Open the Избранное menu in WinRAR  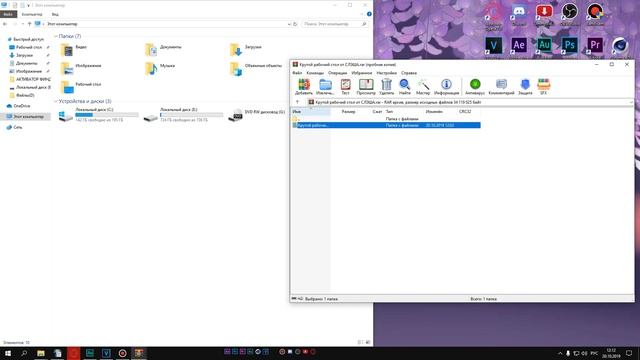pos(362,73)
